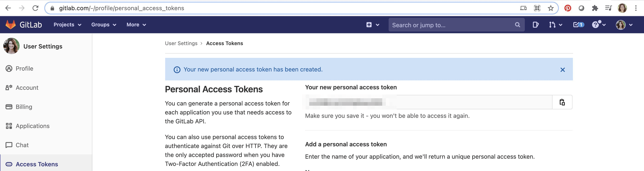The width and height of the screenshot is (644, 171).
Task: Open the Issues icon in navbar
Action: pyautogui.click(x=535, y=25)
